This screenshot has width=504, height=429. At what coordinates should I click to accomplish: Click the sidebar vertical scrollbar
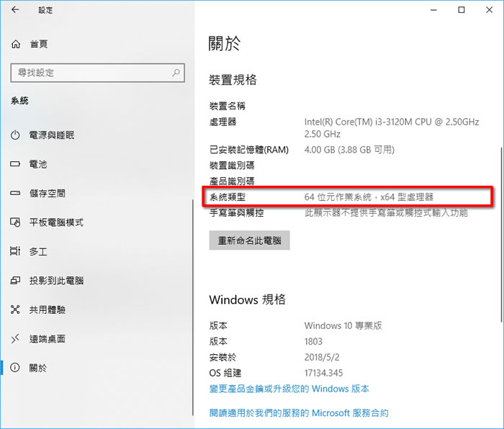(192, 308)
